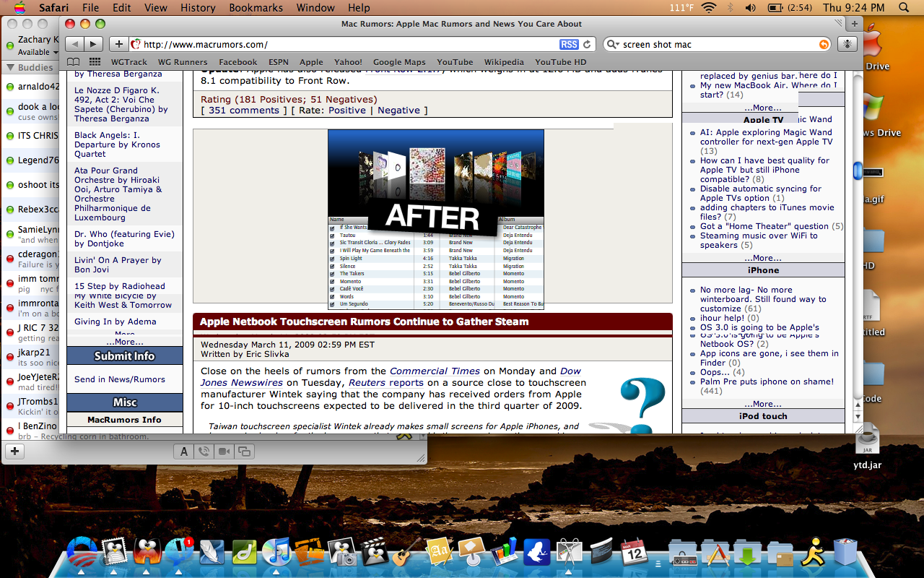Click the bug button in Safari toolbar
This screenshot has height=578, width=924.
pyautogui.click(x=847, y=44)
